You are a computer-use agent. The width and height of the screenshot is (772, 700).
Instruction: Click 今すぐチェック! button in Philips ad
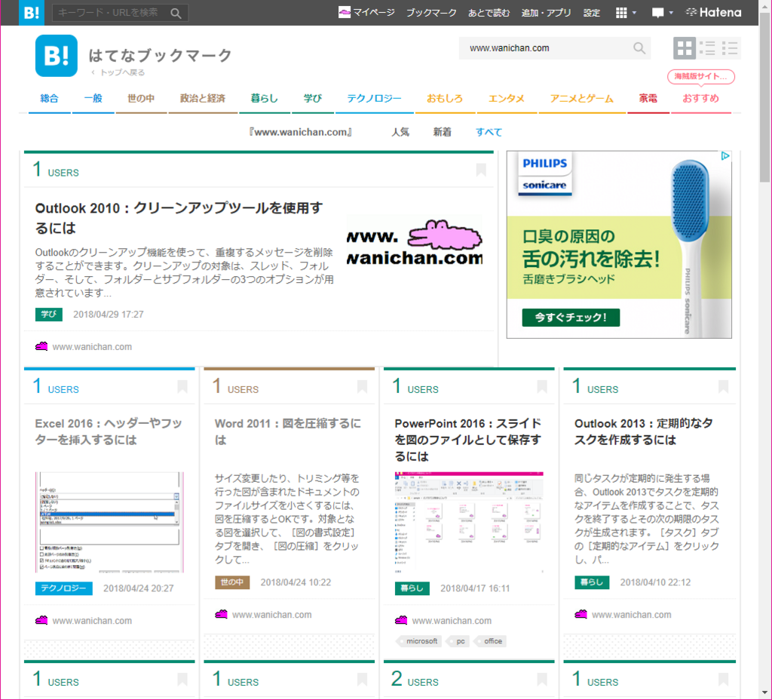coord(571,318)
